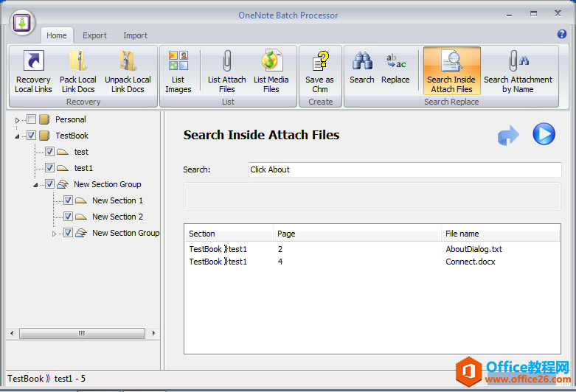Switch to the Export ribbon tab
Viewport: 576px width, 392px height.
pos(94,35)
